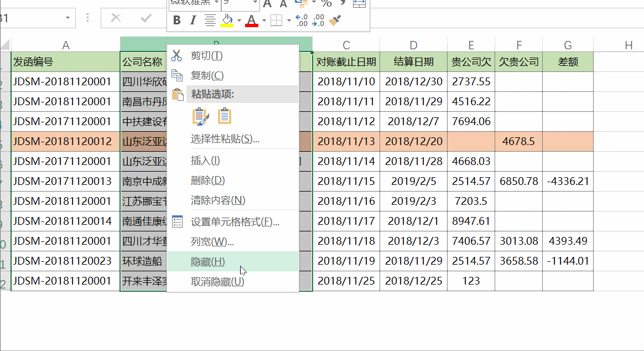Apply percent style format
The width and height of the screenshot is (644, 351).
(x=326, y=3)
